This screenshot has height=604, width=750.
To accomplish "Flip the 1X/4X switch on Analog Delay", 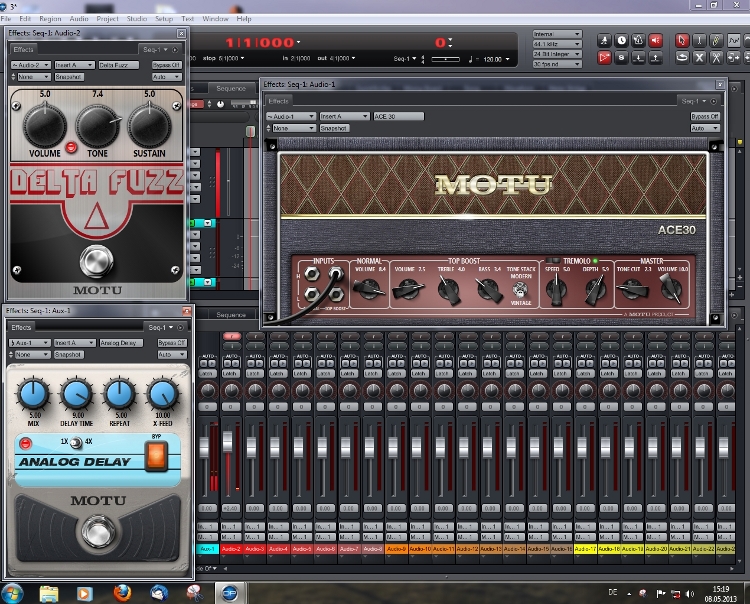I will click(x=76, y=443).
